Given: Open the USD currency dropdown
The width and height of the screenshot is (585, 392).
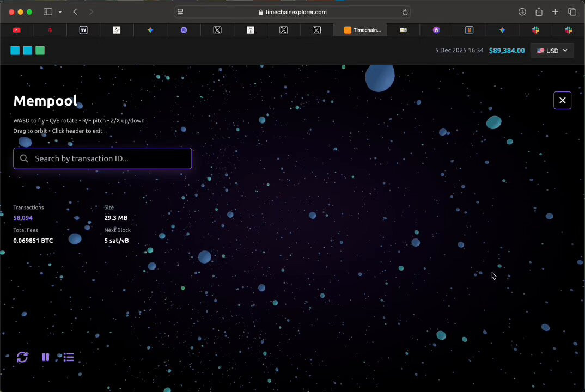Looking at the screenshot, I should (552, 51).
